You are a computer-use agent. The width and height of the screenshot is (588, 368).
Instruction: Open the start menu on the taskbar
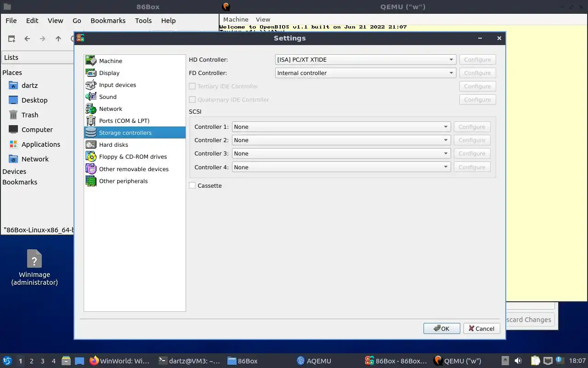coord(7,361)
